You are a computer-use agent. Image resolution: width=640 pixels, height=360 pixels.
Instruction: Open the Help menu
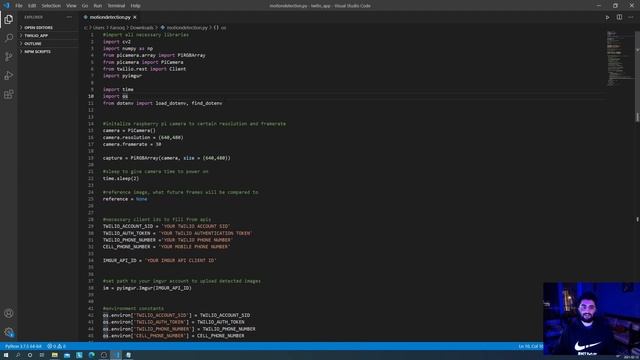coord(136,6)
